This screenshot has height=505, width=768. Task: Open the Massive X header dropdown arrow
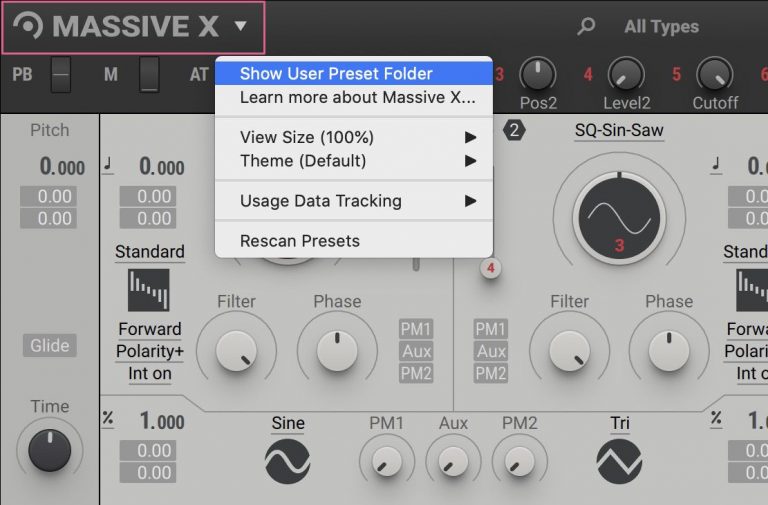pyautogui.click(x=240, y=27)
